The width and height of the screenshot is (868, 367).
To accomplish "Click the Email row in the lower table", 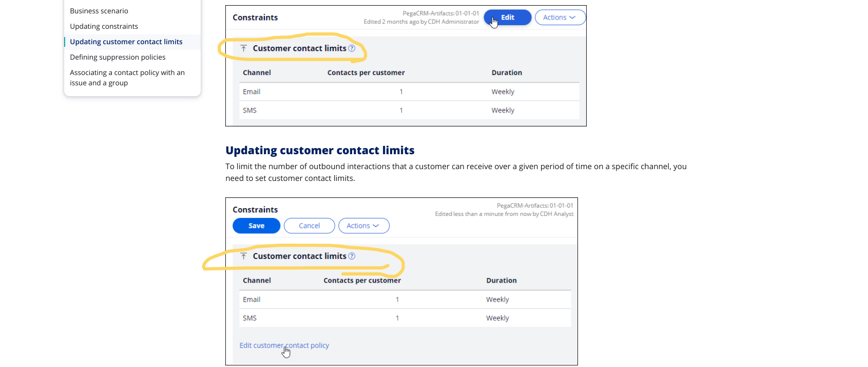I will tap(405, 299).
